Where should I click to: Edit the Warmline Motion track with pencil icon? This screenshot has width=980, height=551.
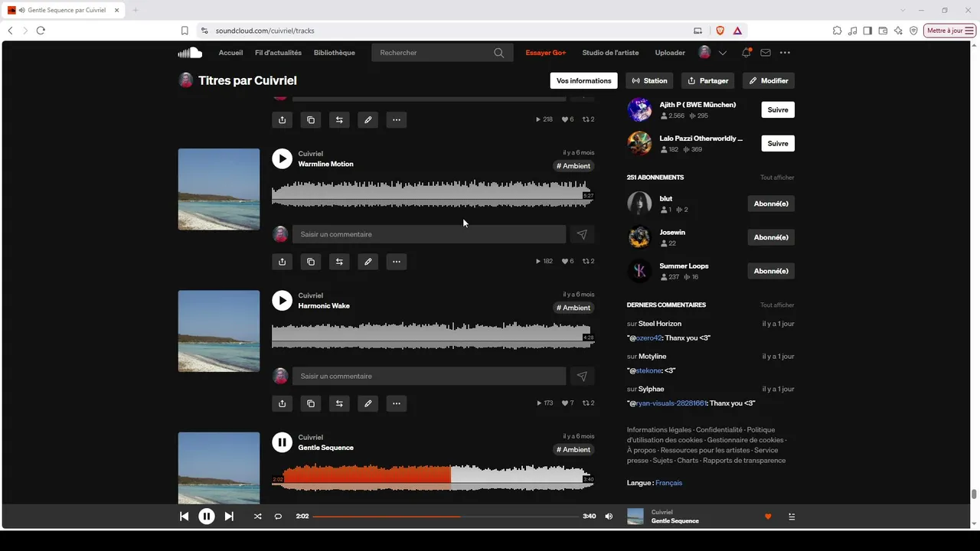click(368, 262)
